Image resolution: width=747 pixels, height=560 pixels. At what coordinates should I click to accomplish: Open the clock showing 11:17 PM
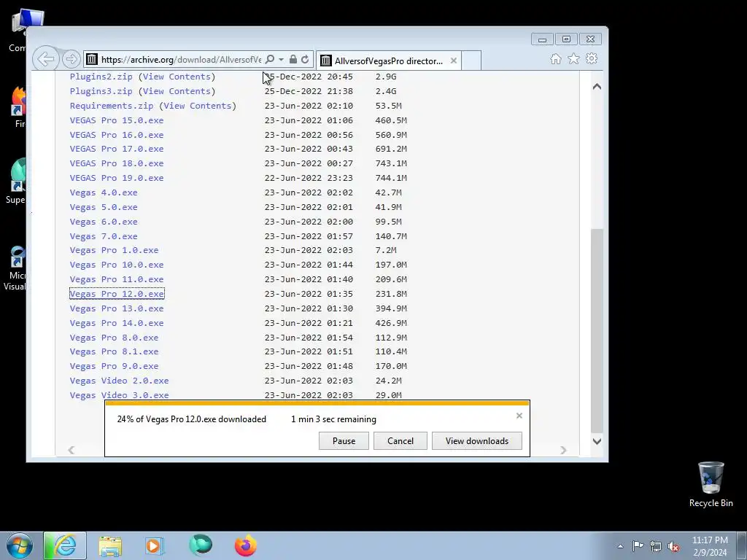pyautogui.click(x=710, y=546)
